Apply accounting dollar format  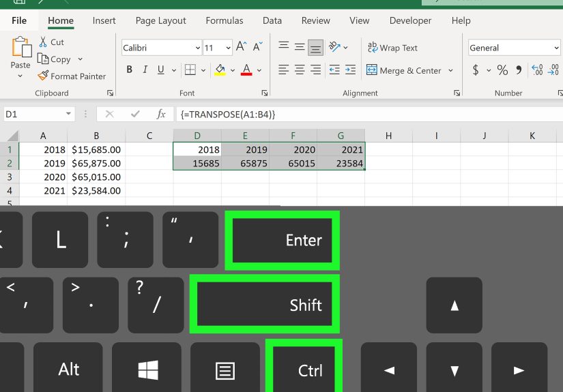(x=476, y=70)
